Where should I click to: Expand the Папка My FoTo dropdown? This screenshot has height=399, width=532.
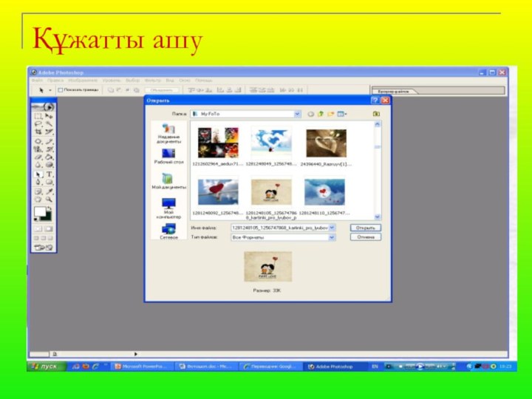click(x=297, y=114)
